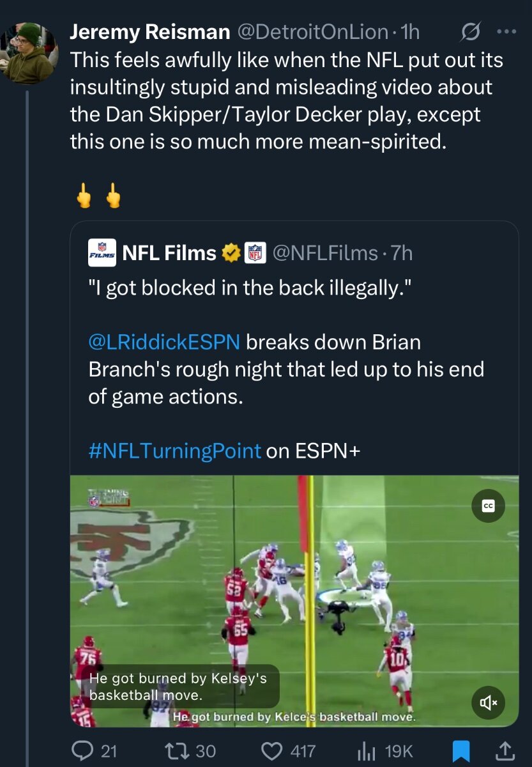Open Jeremy Reisman's profile picture
Image resolution: width=532 pixels, height=767 pixels.
click(x=29, y=54)
